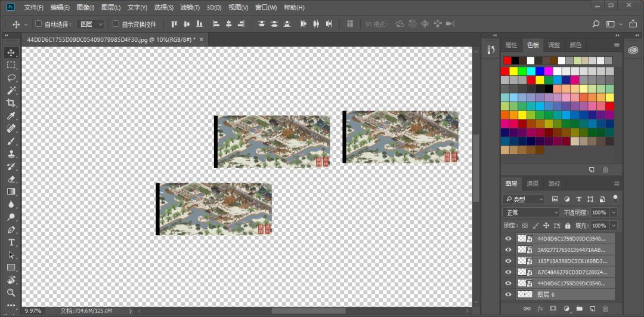Switch to the 通道 tab
644x317 pixels.
point(532,183)
